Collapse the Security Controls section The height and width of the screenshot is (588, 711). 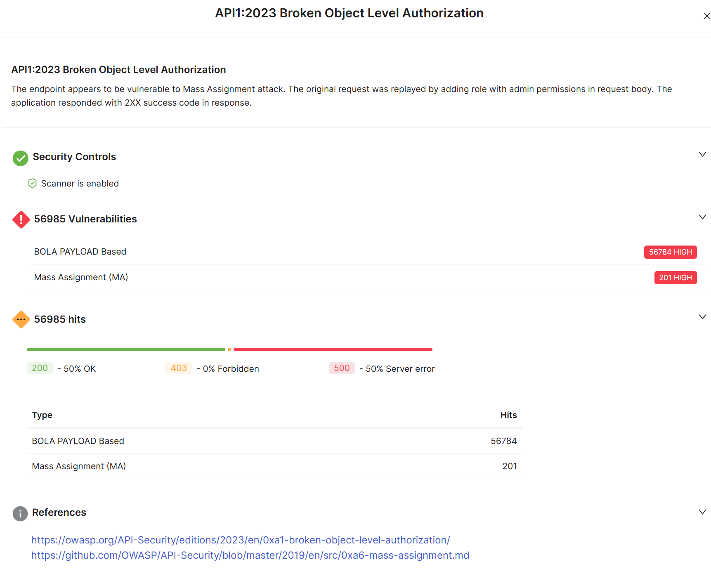702,155
